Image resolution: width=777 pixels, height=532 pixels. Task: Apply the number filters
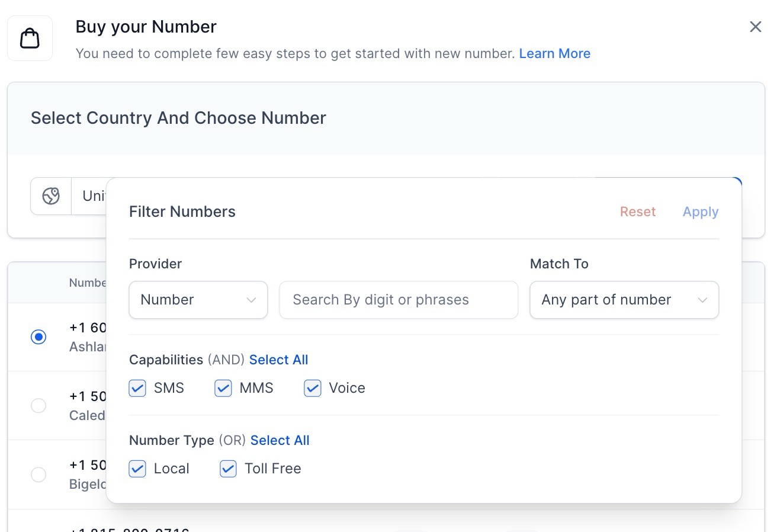pos(700,212)
